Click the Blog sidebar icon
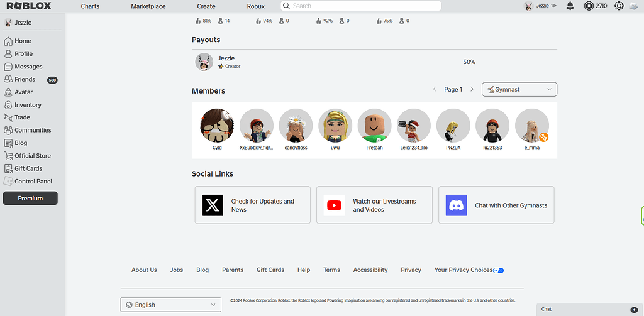Screen dimensions: 644x316 point(8,143)
